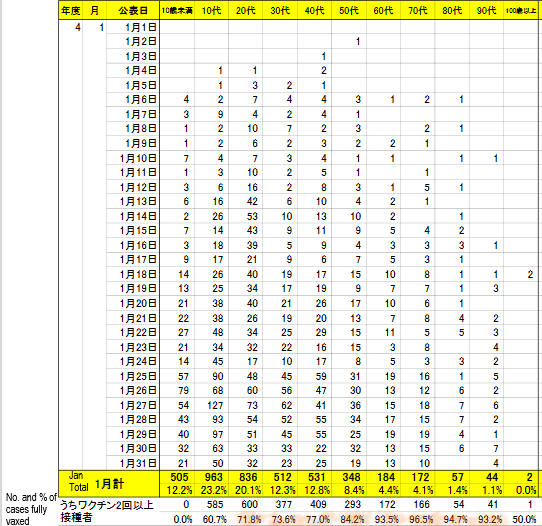Select the value 90 in the 1月25日 row
Image resolution: width=542 pixels, height=526 pixels.
point(217,376)
